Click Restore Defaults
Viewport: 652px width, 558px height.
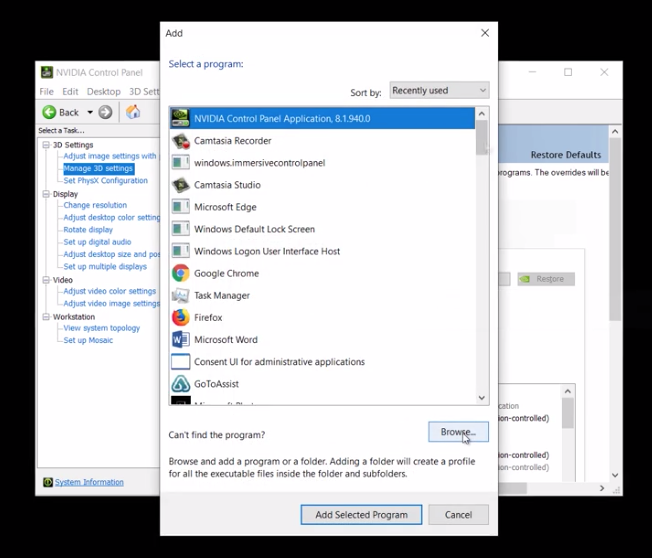click(x=566, y=155)
